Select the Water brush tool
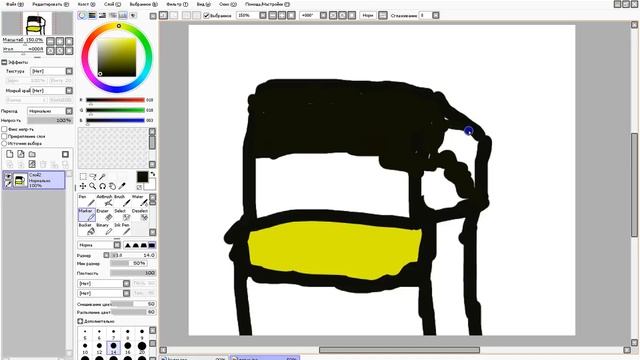 point(140,200)
